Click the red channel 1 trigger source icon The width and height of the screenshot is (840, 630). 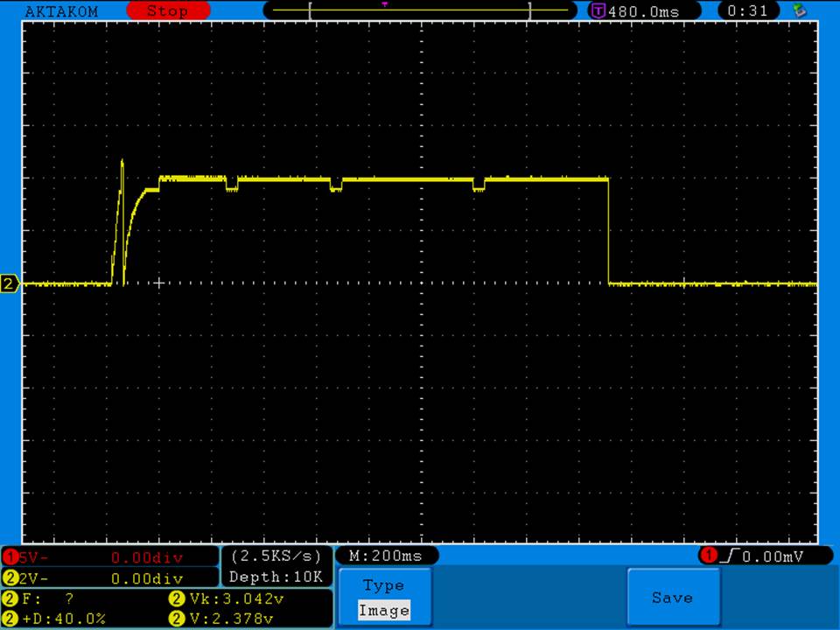click(x=708, y=556)
